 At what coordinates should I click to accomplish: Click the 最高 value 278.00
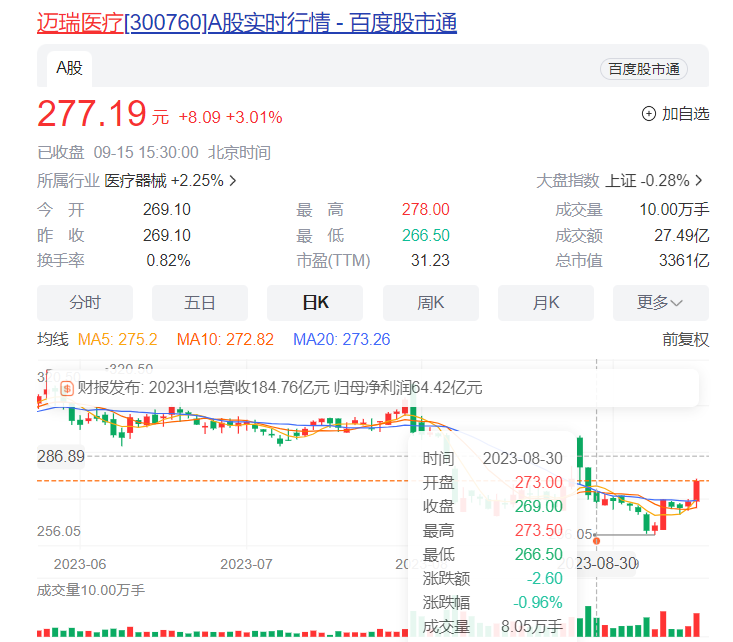click(x=425, y=209)
